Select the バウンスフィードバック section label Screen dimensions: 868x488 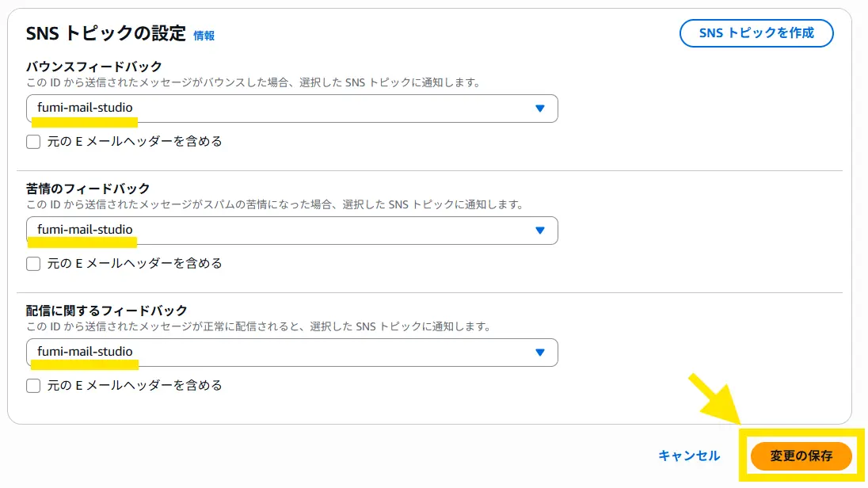[94, 67]
